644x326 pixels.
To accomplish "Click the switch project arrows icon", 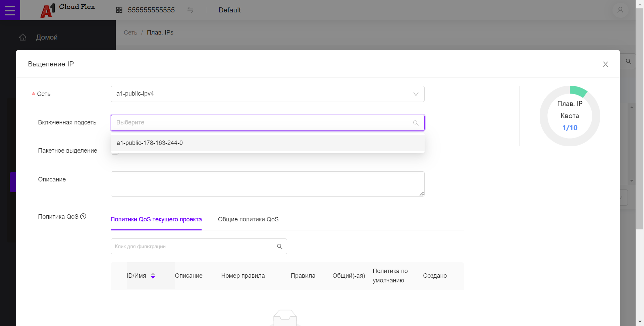I will pyautogui.click(x=190, y=10).
